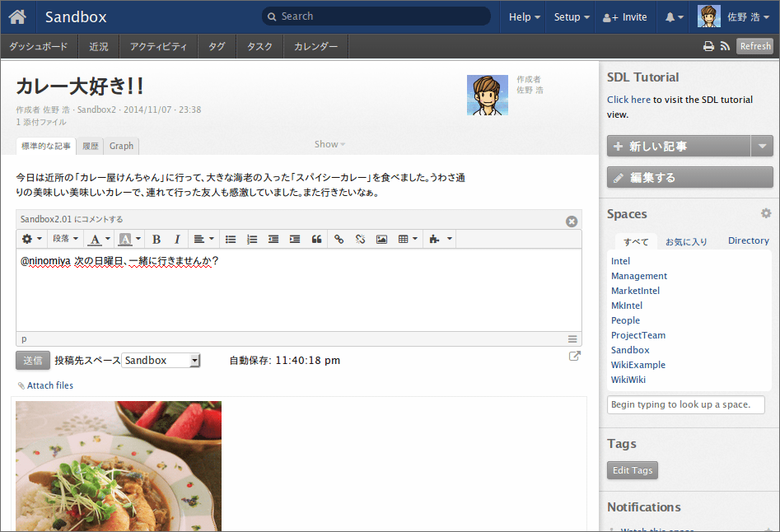Screen dimensions: 780x532
Task: Apply italic formatting
Action: pos(177,239)
